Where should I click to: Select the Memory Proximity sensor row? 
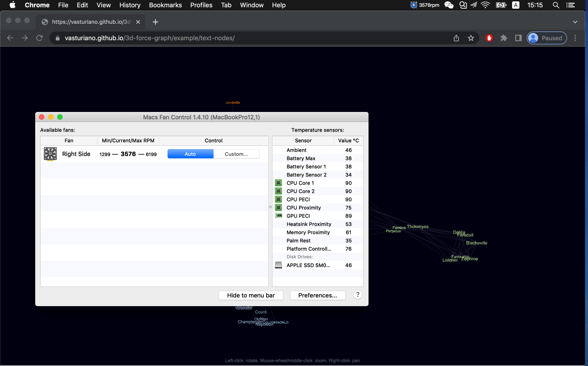318,232
